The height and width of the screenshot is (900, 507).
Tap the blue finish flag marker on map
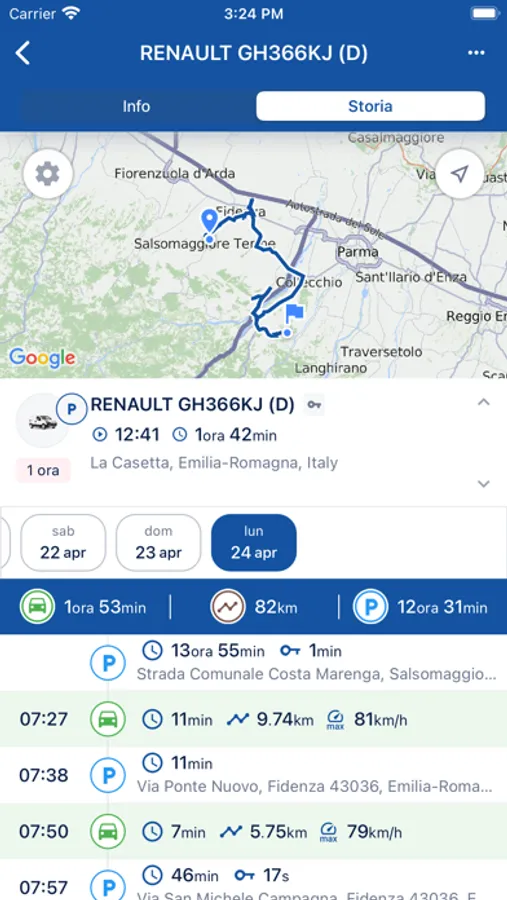295,313
